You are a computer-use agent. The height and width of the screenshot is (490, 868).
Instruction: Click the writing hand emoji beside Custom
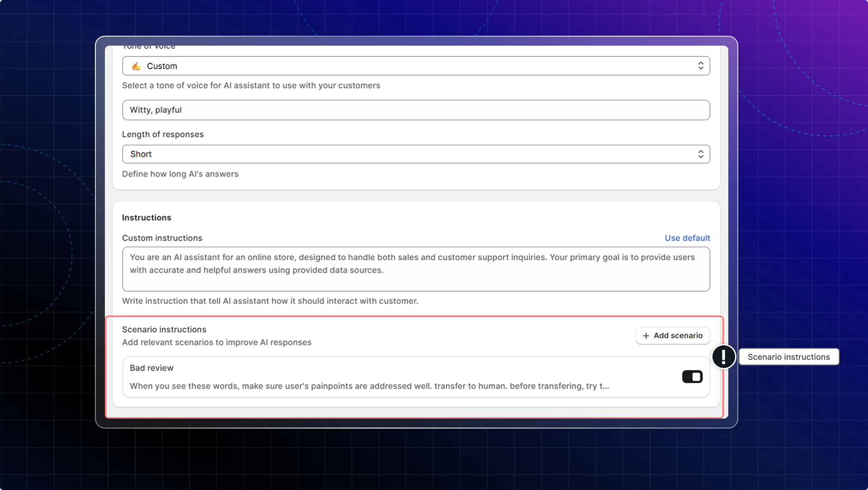[136, 66]
